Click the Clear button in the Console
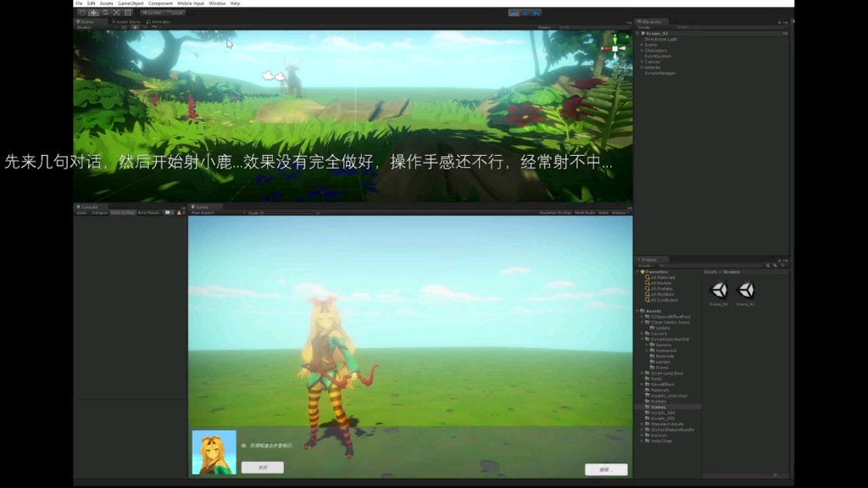Viewport: 868px width, 488px height. tap(82, 212)
